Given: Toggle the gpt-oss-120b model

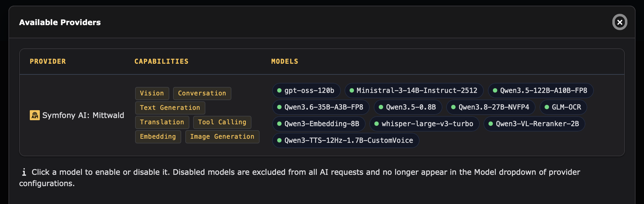Looking at the screenshot, I should [x=306, y=91].
